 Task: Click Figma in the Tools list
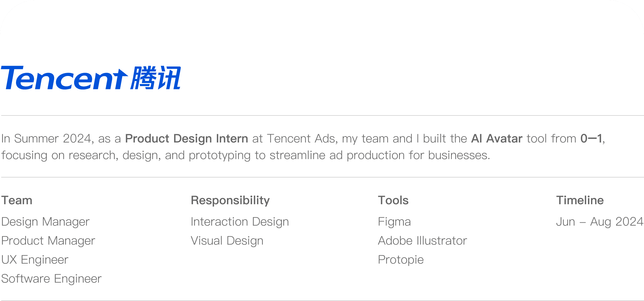pos(394,222)
